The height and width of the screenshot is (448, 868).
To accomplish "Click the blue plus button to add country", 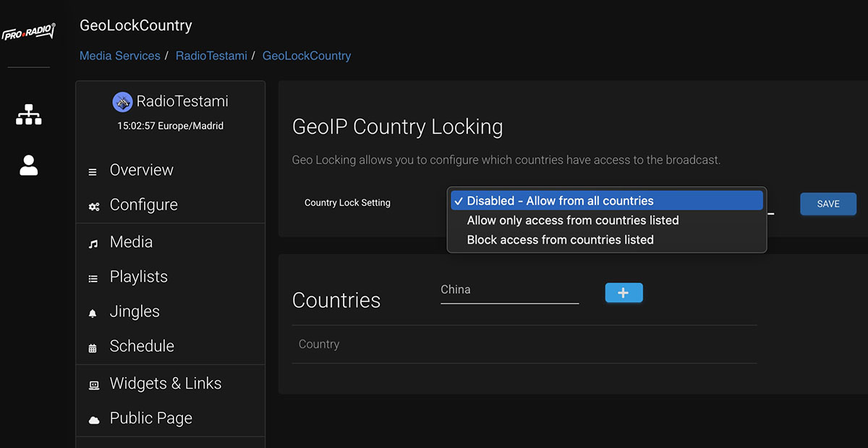I will tap(624, 292).
